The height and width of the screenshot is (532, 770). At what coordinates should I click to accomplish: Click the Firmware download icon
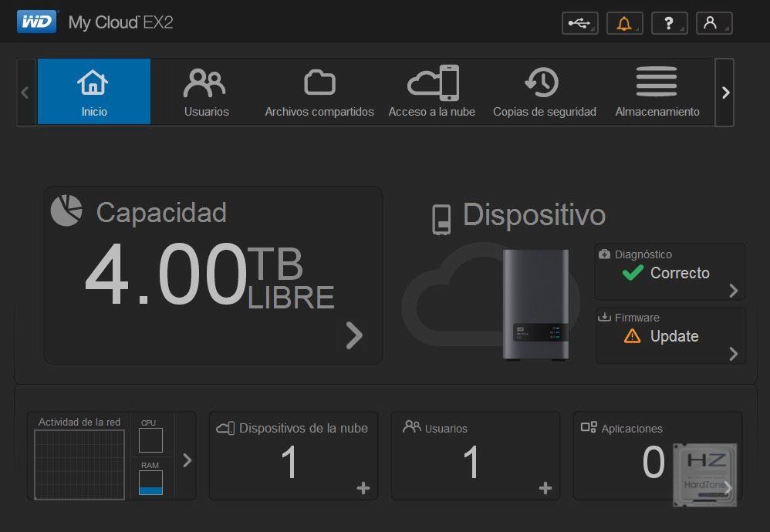point(604,317)
